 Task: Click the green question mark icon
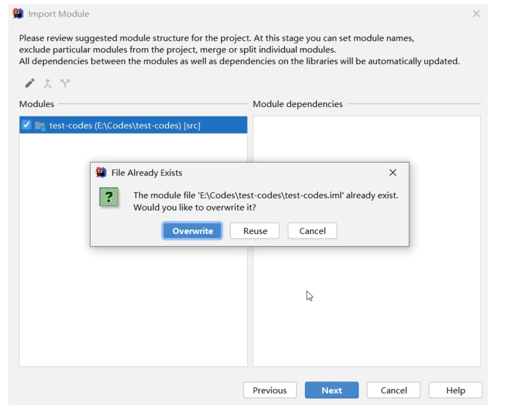(109, 197)
